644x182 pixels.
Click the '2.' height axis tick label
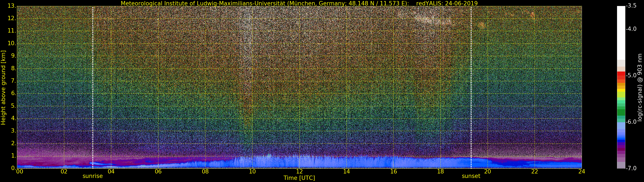13,143
